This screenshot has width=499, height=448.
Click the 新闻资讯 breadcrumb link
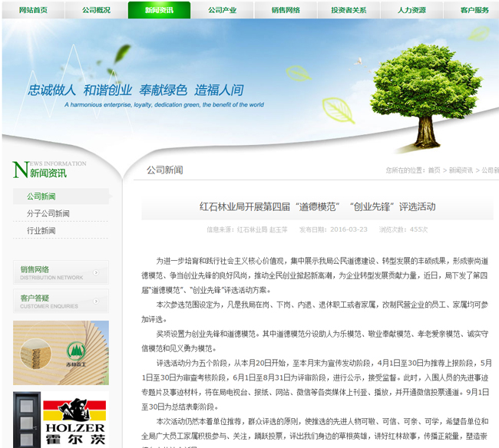click(x=461, y=170)
